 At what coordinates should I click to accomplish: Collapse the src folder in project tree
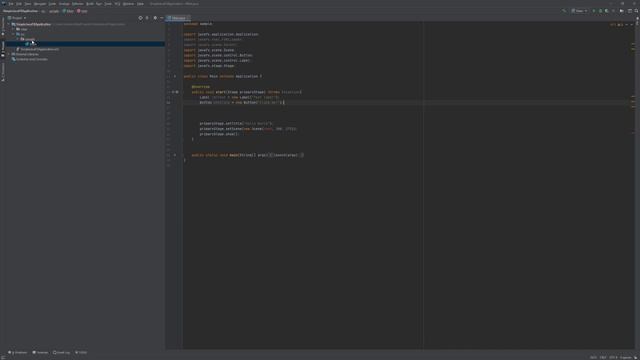pyautogui.click(x=13, y=34)
